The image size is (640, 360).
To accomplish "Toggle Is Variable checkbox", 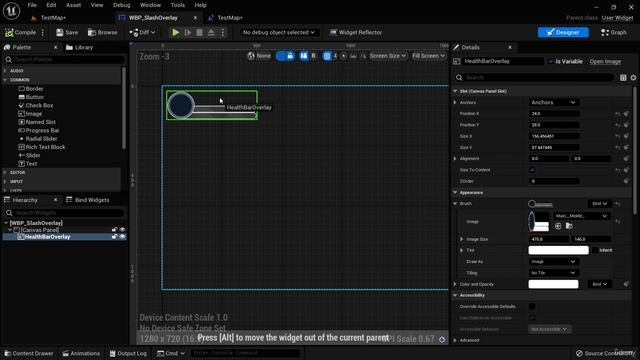I will click(551, 61).
